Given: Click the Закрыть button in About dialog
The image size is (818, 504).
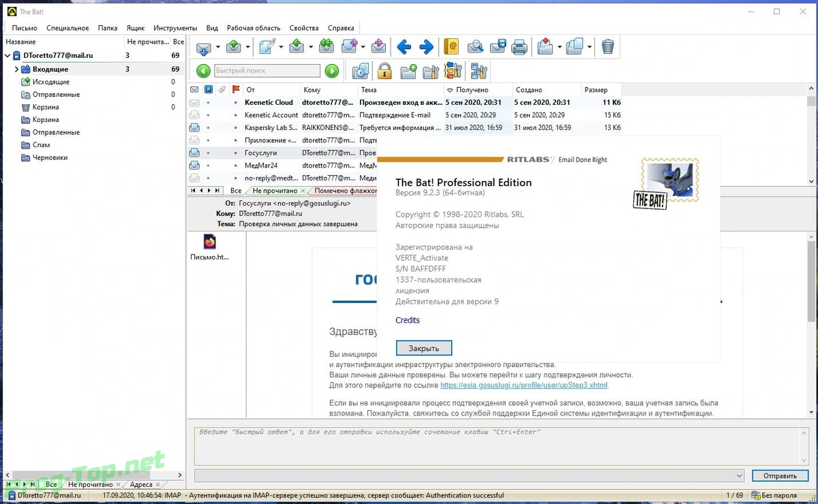Looking at the screenshot, I should (x=423, y=348).
